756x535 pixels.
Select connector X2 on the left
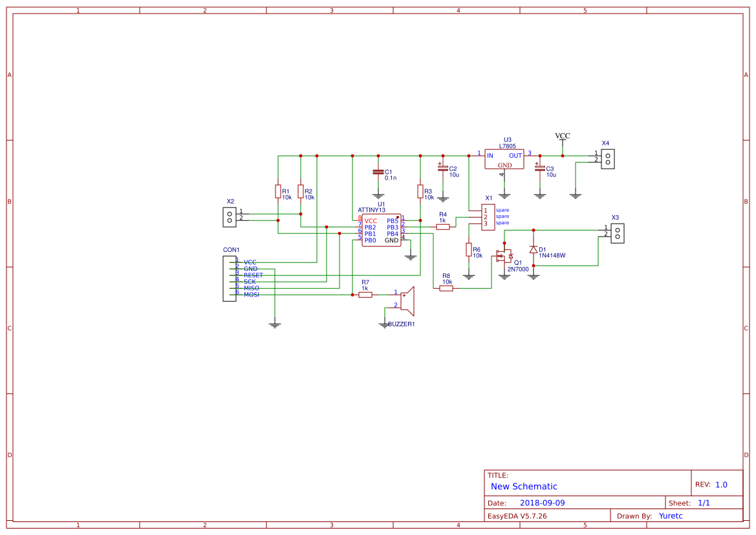pos(228,216)
